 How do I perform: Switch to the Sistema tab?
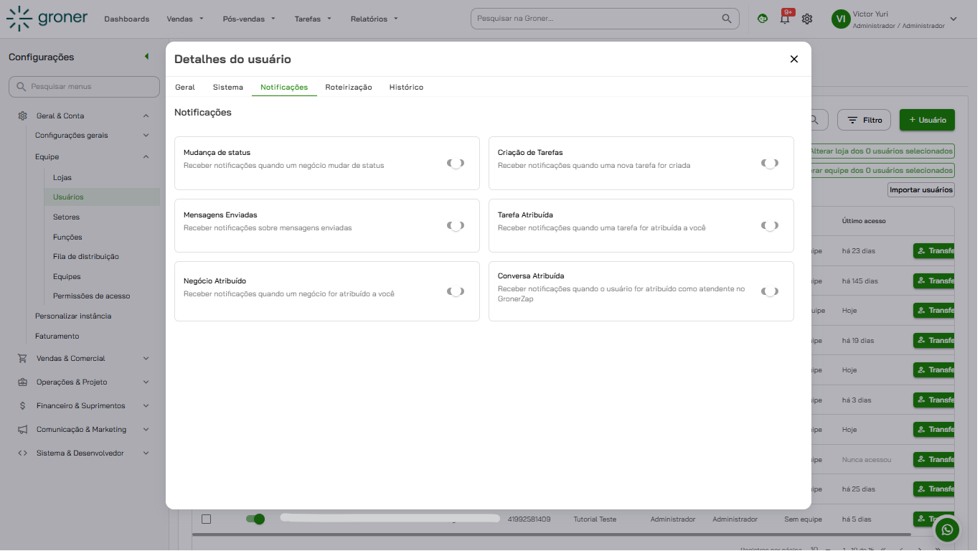227,87
